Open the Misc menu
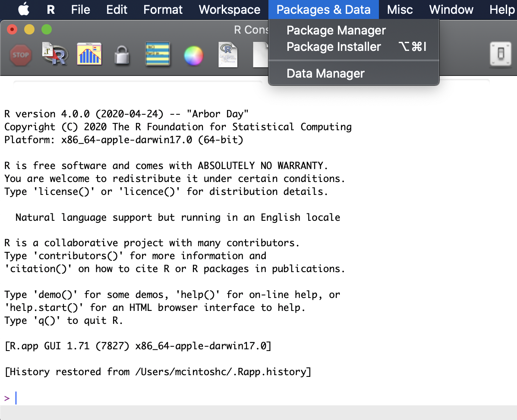 [x=400, y=9]
